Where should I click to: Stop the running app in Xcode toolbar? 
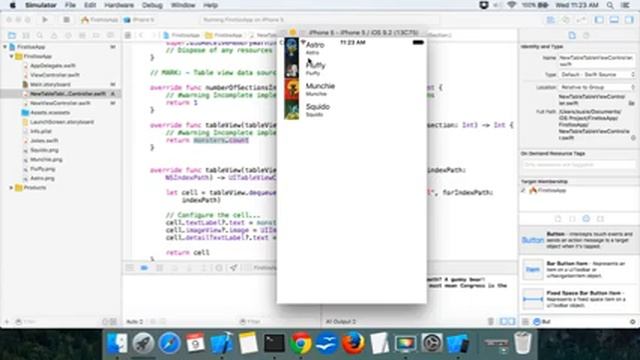66,20
